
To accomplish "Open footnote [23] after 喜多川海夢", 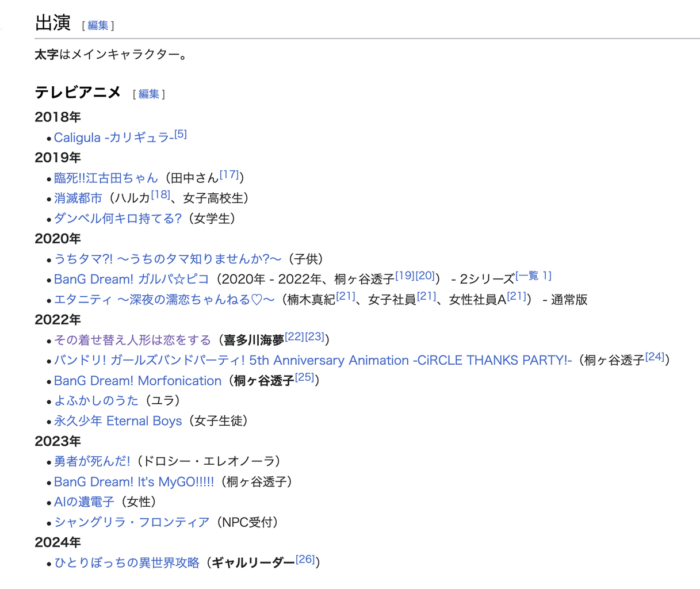I will coord(315,336).
